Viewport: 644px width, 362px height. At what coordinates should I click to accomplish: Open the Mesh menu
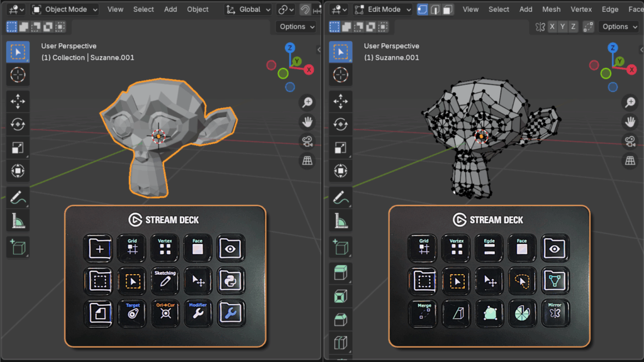551,9
